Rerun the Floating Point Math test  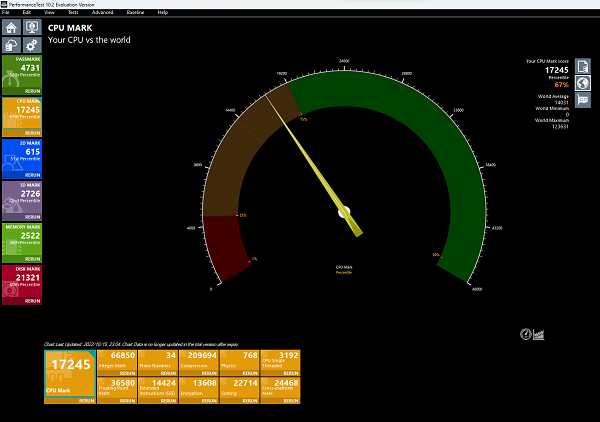(x=127, y=401)
